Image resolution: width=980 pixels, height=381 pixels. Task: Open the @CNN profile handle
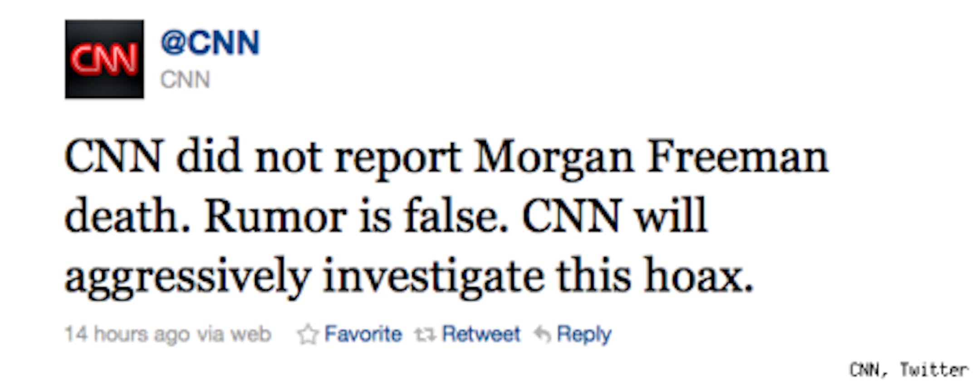(x=210, y=43)
